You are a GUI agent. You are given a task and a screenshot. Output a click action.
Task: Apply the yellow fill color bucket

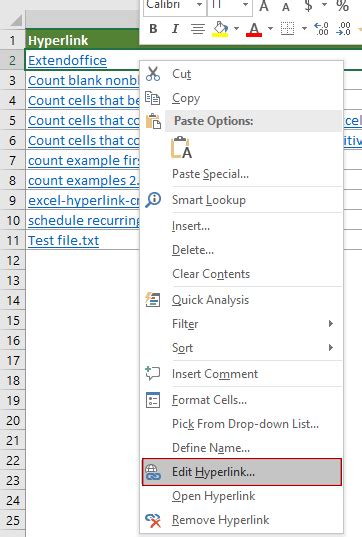[x=221, y=29]
